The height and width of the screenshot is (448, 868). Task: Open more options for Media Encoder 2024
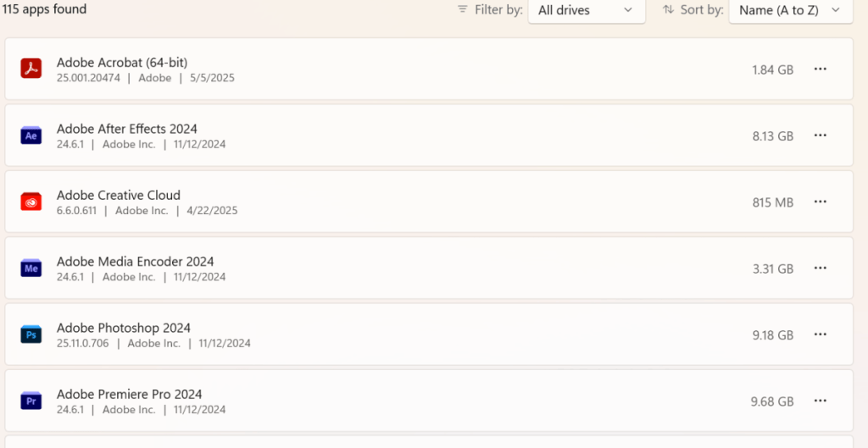click(820, 268)
